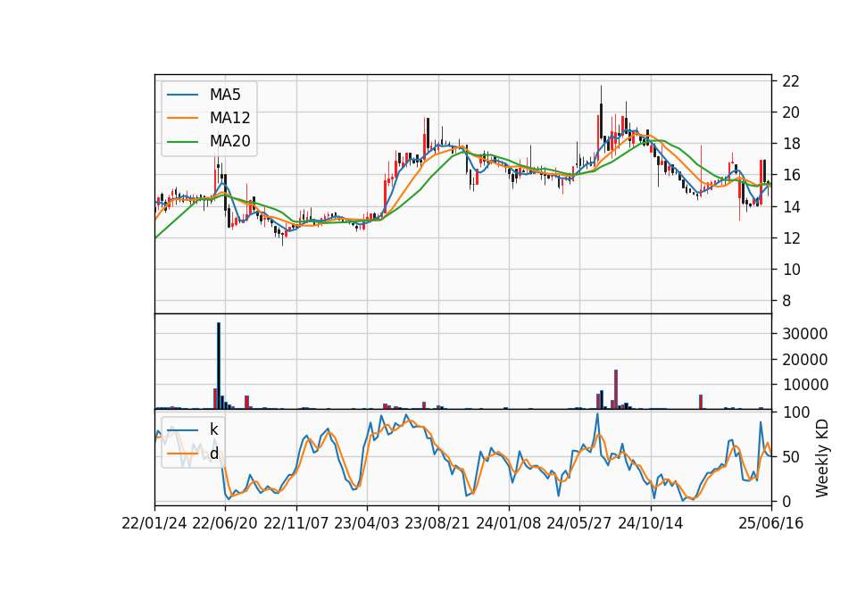Click the MA20 legend label
857x616 pixels.
[x=229, y=142]
